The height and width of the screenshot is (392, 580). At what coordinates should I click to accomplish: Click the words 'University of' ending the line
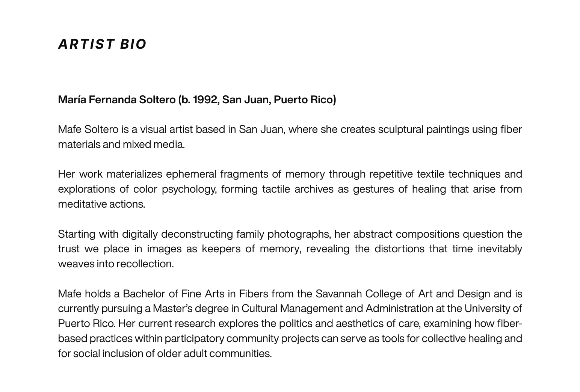click(493, 309)
